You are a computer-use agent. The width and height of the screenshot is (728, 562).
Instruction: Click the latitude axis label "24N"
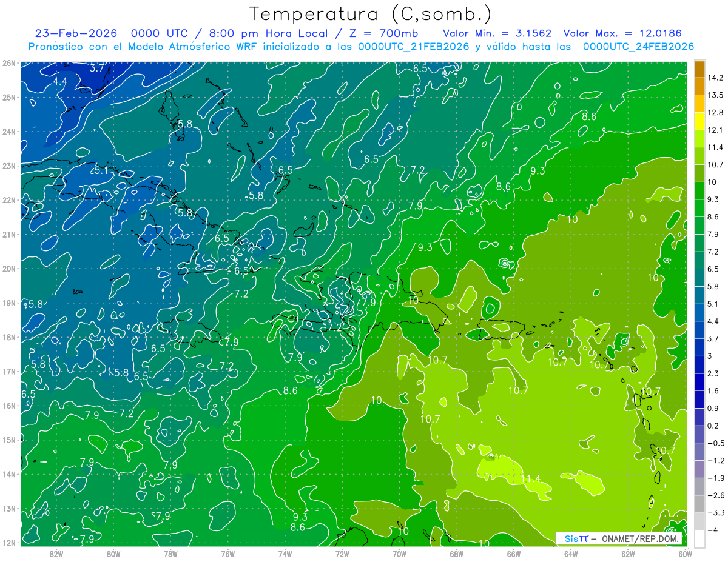pyautogui.click(x=8, y=132)
